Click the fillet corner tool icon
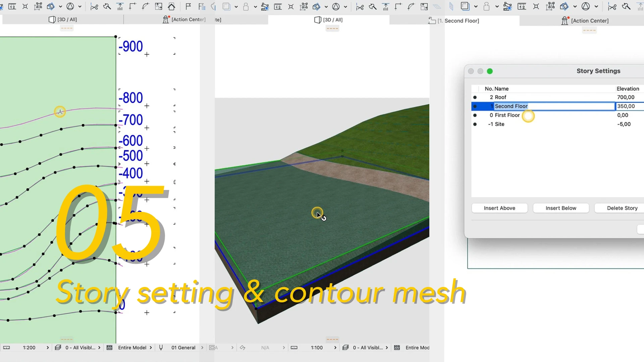 pyautogui.click(x=145, y=6)
